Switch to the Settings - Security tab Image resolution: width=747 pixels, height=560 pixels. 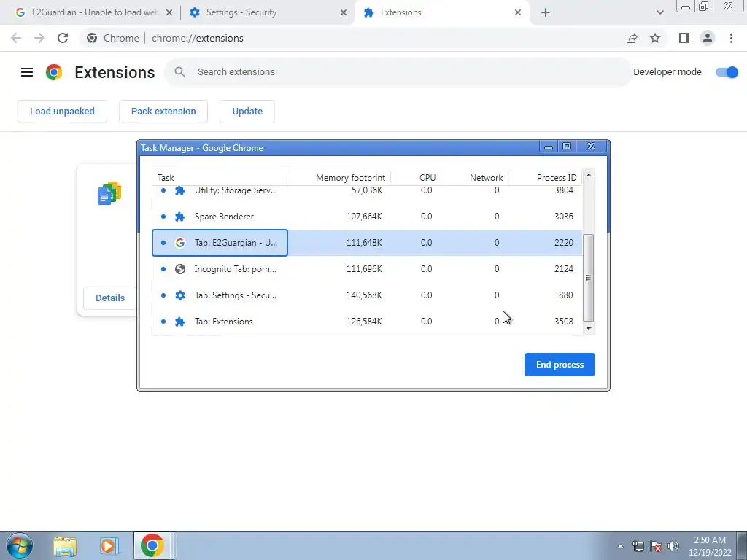tap(268, 12)
